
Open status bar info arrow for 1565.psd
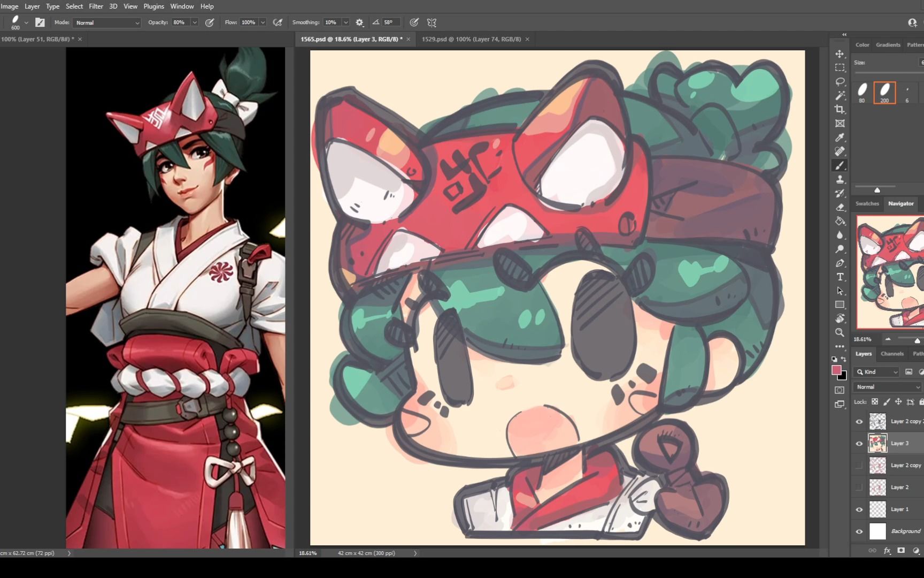(x=415, y=553)
